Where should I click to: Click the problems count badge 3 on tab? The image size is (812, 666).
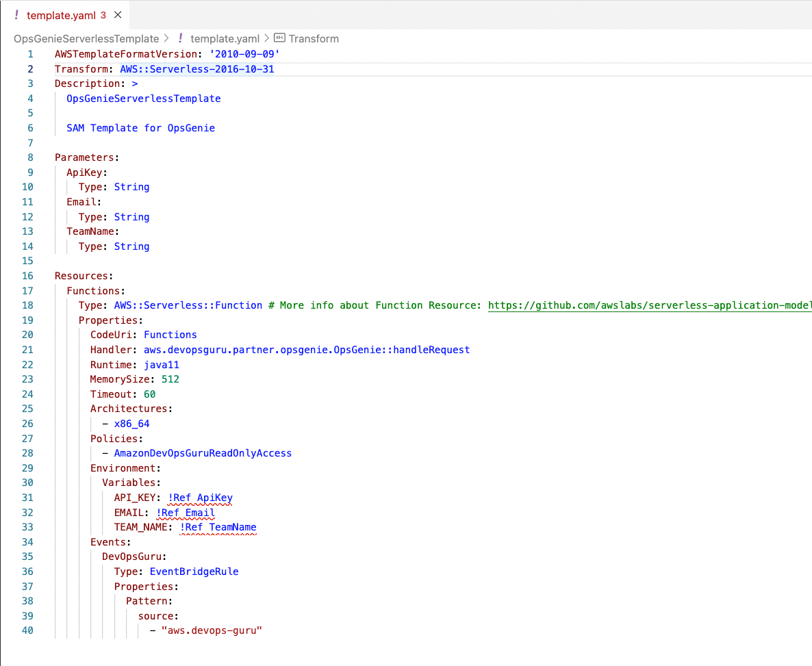coord(103,15)
